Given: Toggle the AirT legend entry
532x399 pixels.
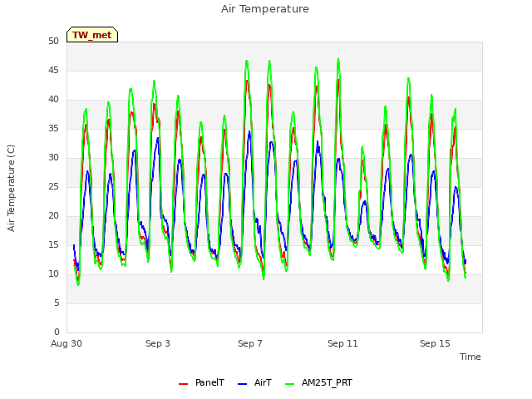Looking at the screenshot, I should click(255, 382).
